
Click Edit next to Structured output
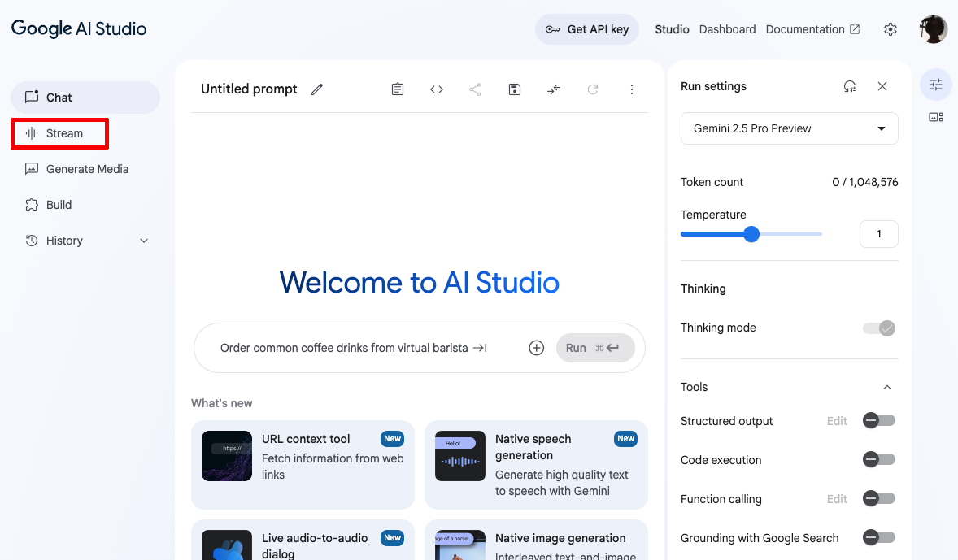837,421
